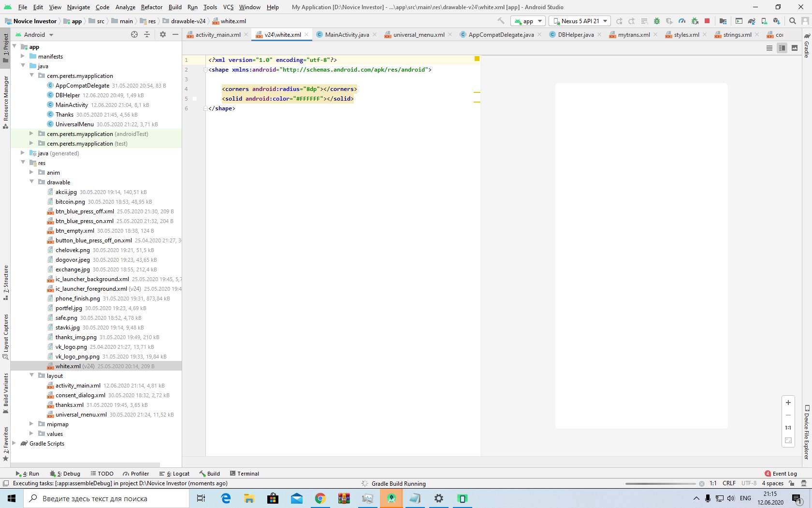Expand the Gradle Scripts node
Image resolution: width=812 pixels, height=508 pixels.
[14, 443]
